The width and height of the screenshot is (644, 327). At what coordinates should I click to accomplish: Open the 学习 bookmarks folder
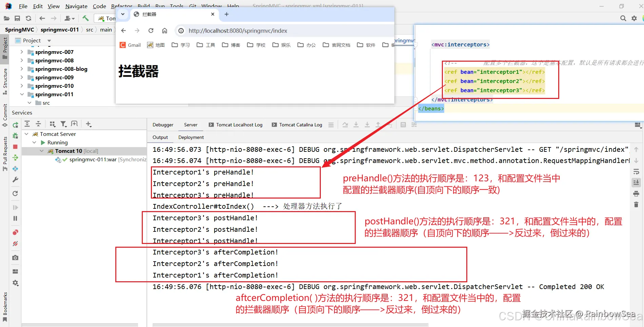coord(180,45)
